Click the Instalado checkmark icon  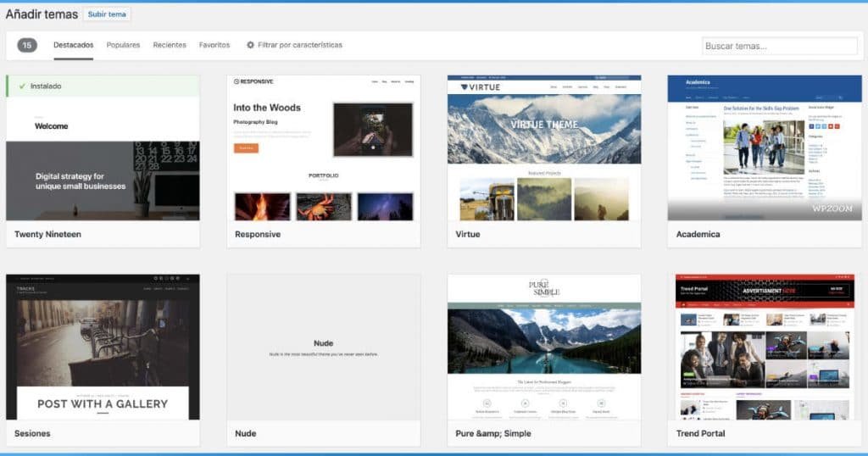22,86
